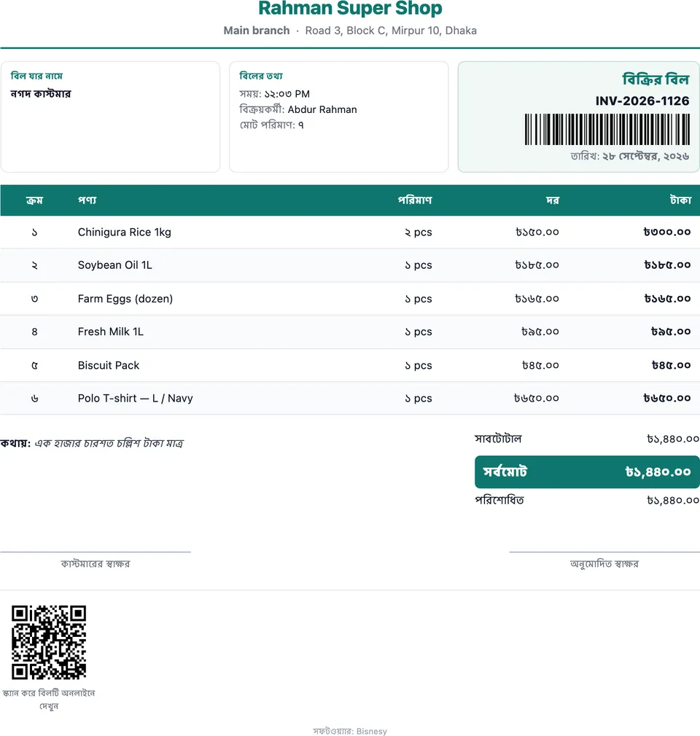Click the "মোট পরিমাণ: ৭" line

pyautogui.click(x=271, y=125)
